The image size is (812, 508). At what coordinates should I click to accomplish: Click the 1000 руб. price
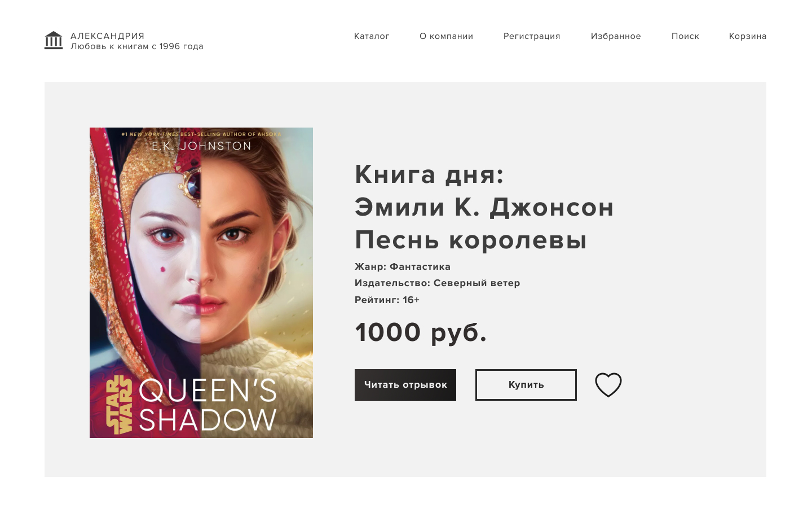421,332
